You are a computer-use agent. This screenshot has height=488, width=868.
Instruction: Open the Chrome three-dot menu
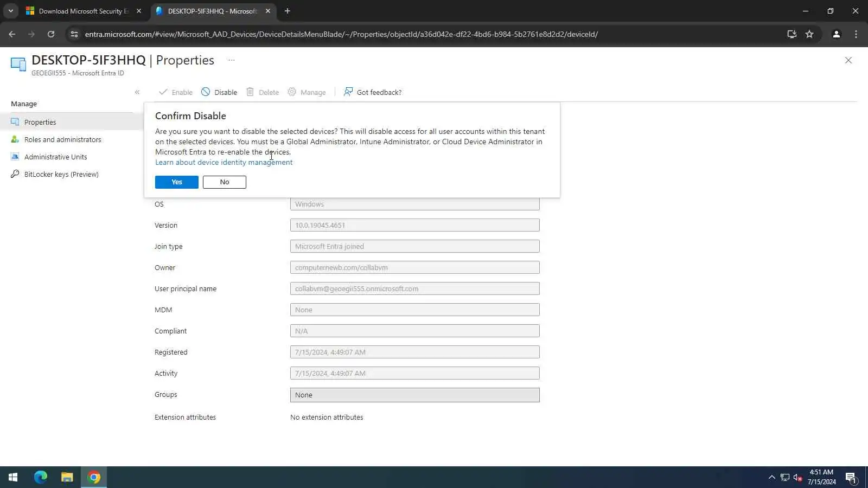point(856,34)
